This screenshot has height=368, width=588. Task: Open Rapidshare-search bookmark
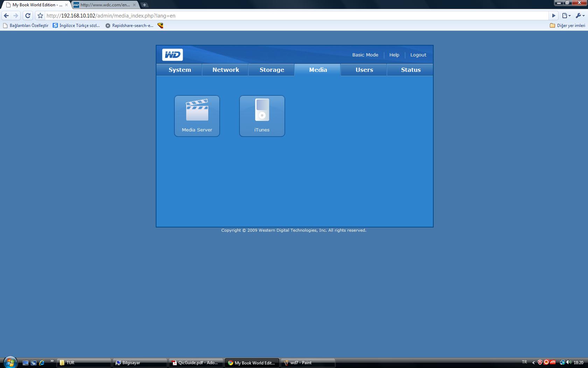[x=129, y=26]
